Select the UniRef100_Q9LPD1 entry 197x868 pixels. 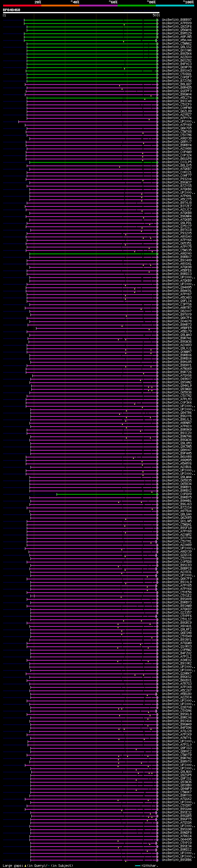(177, 223)
